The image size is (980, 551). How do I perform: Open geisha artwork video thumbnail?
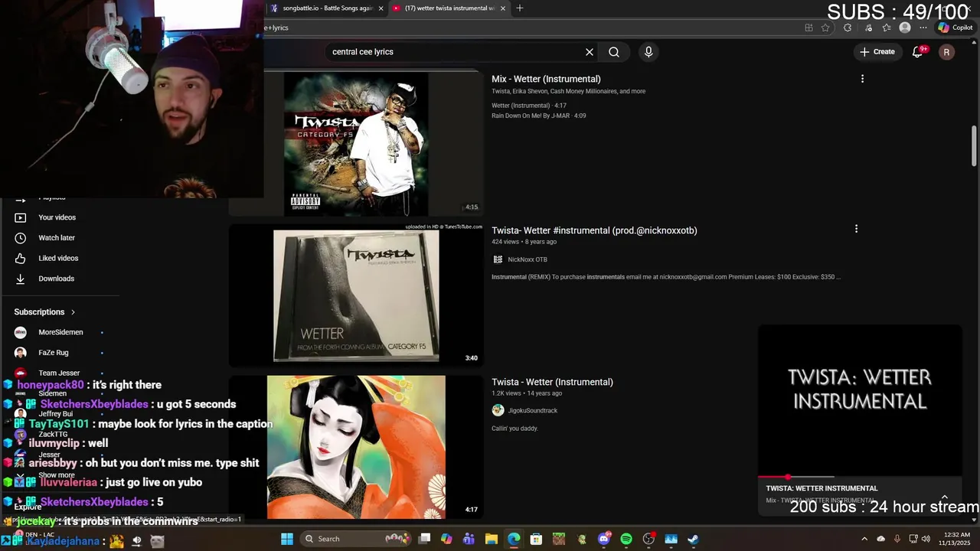point(356,447)
